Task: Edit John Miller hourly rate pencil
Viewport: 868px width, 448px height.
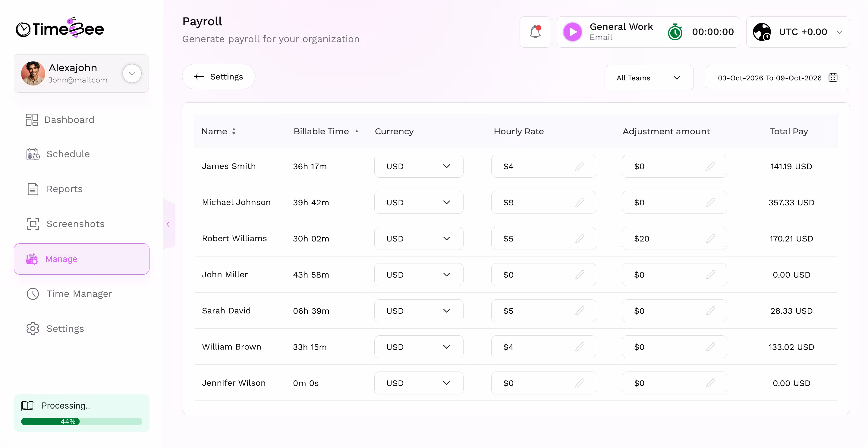Action: tap(580, 275)
